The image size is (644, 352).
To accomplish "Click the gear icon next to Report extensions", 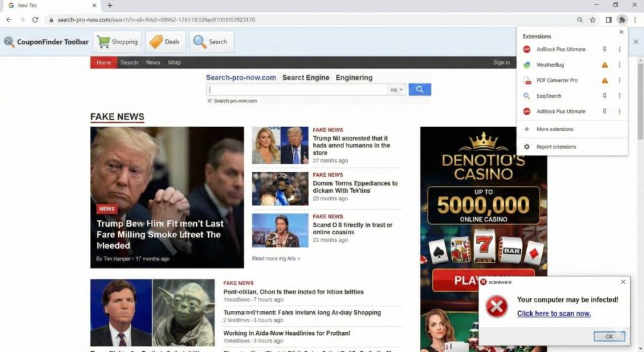I will pyautogui.click(x=527, y=147).
